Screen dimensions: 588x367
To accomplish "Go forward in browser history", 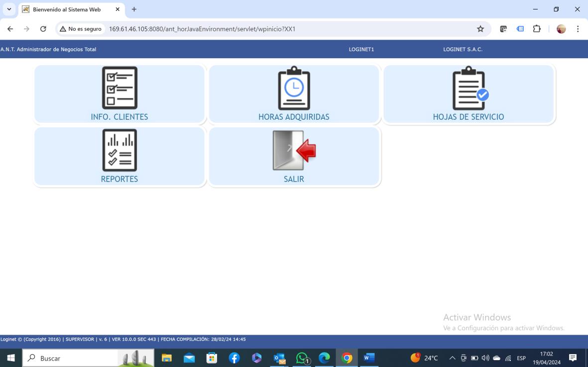I will pyautogui.click(x=26, y=29).
